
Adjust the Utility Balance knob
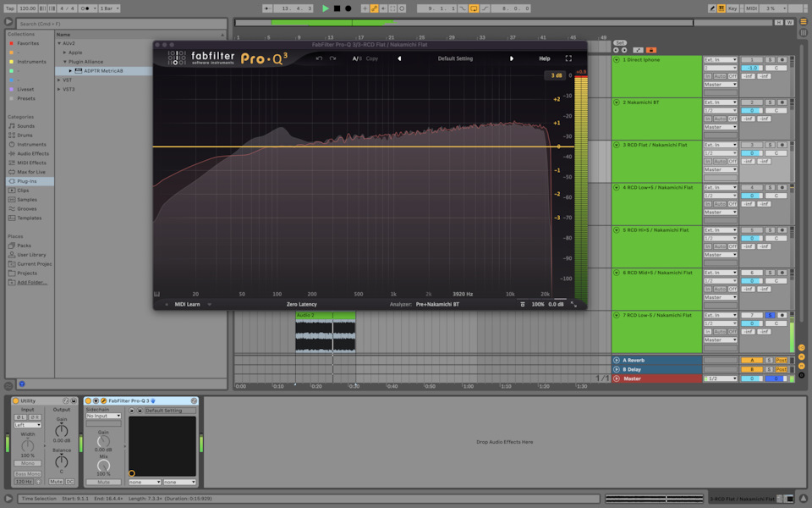62,461
